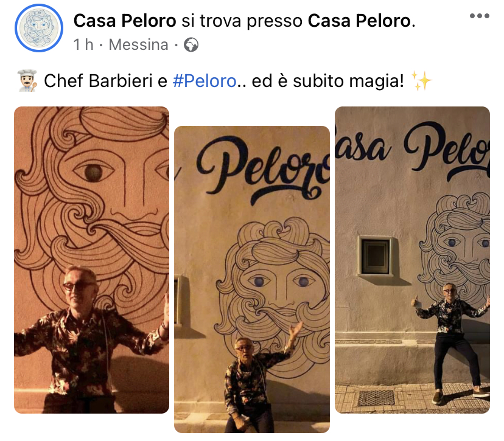Click the public globe privacy icon
This screenshot has width=504, height=441.
click(x=191, y=44)
